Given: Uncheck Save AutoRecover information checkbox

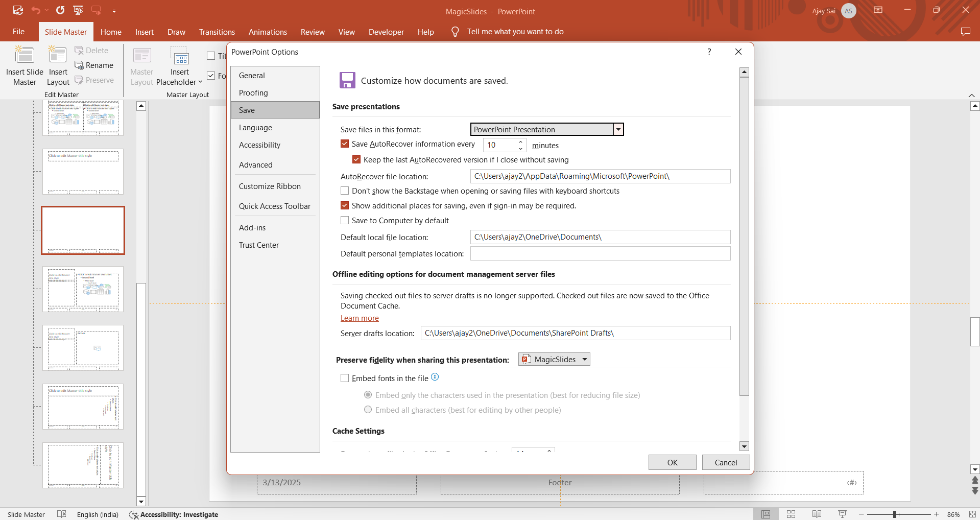Looking at the screenshot, I should click(x=345, y=144).
